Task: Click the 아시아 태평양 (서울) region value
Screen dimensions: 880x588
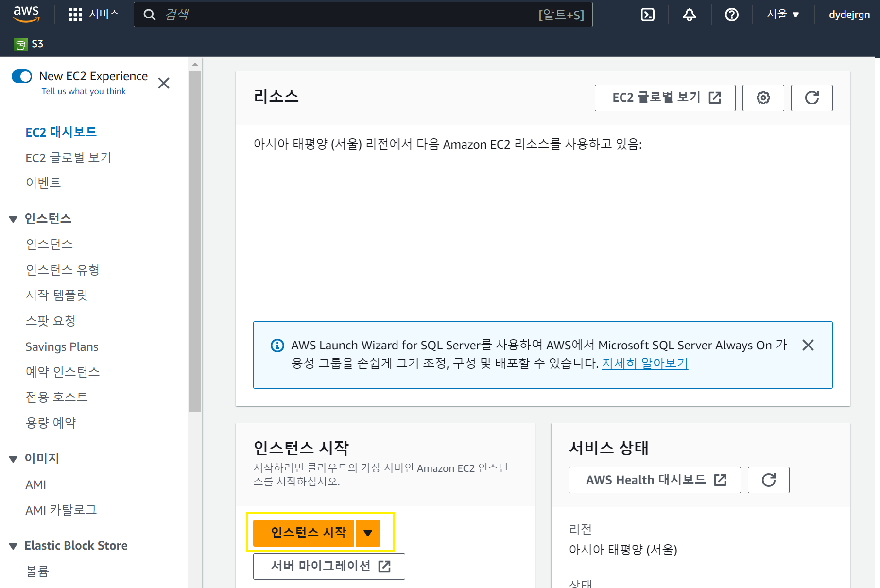Action: pyautogui.click(x=623, y=550)
